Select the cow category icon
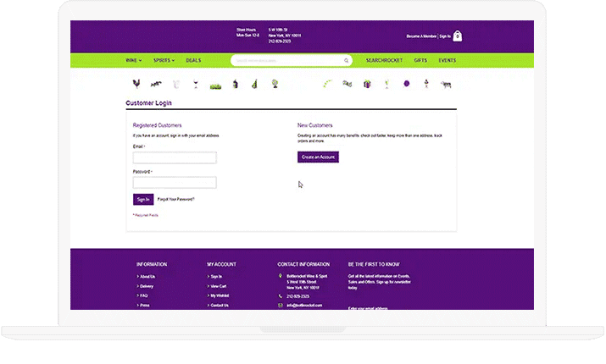 pyautogui.click(x=446, y=84)
